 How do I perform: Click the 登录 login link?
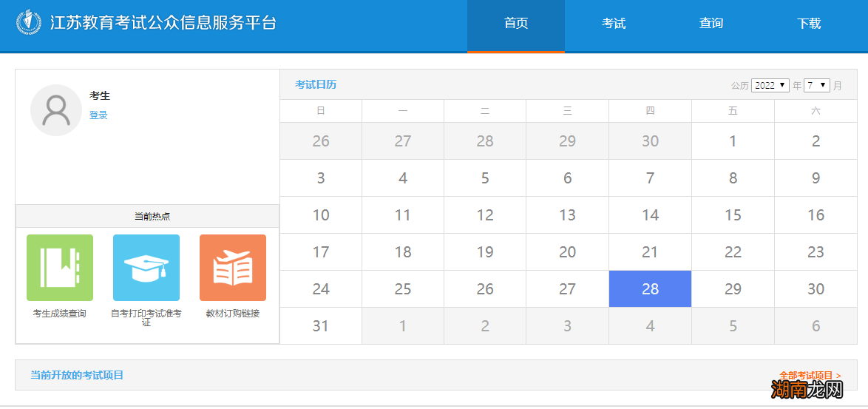pyautogui.click(x=98, y=115)
